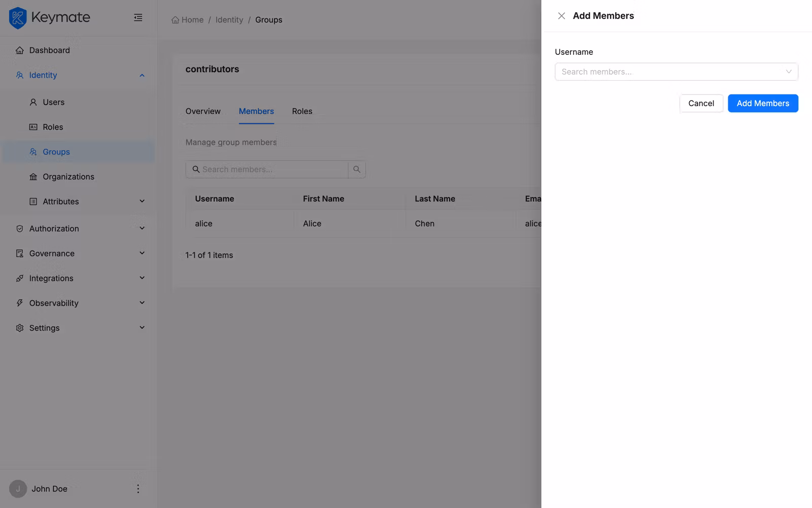Image resolution: width=812 pixels, height=508 pixels.
Task: Switch to the Overview tab
Action: (x=202, y=111)
